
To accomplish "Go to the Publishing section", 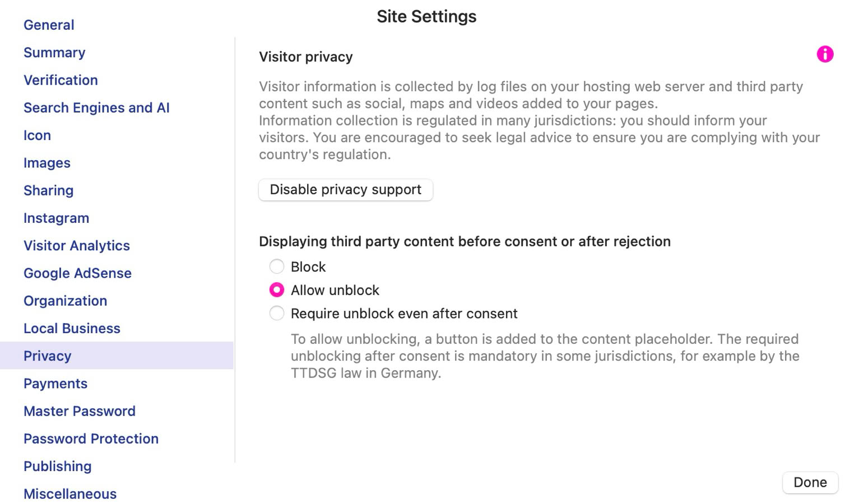I will 57,466.
